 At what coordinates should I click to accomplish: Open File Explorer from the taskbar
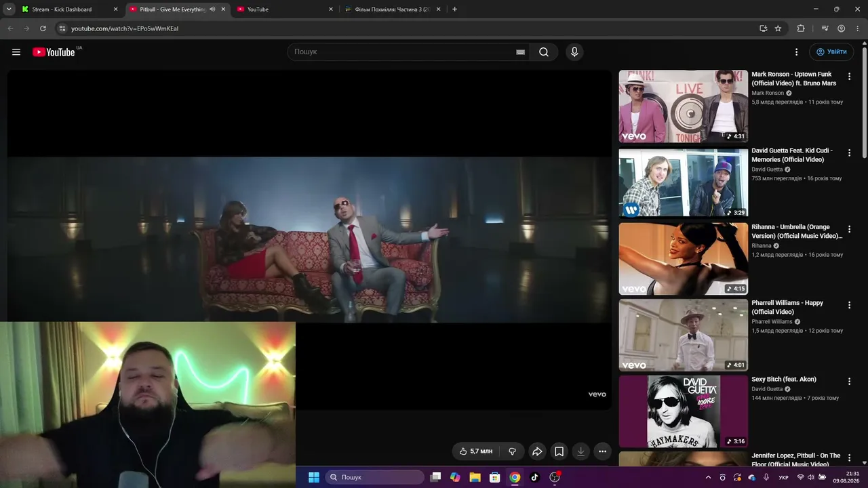[x=475, y=477]
